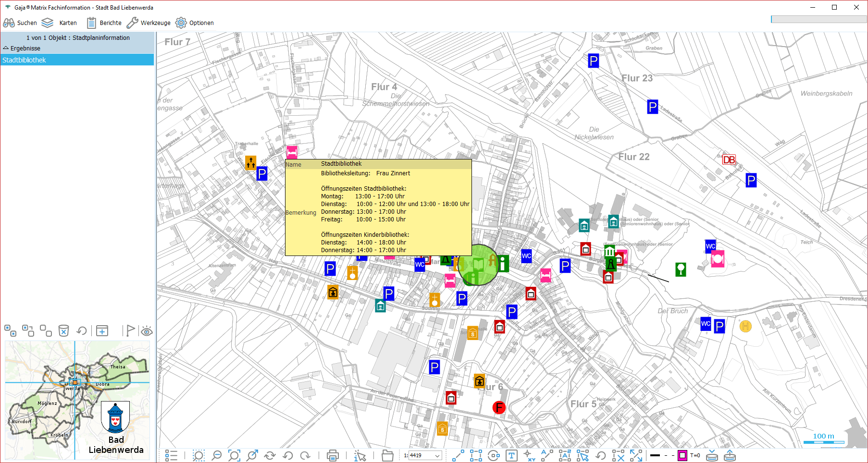Toggle the eye visibility icon
This screenshot has height=463, width=868.
(x=147, y=330)
